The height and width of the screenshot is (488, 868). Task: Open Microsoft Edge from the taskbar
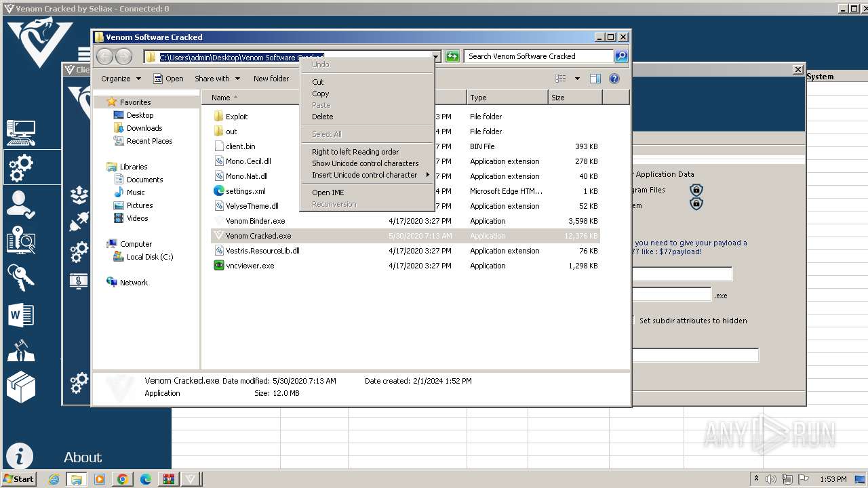[146, 479]
